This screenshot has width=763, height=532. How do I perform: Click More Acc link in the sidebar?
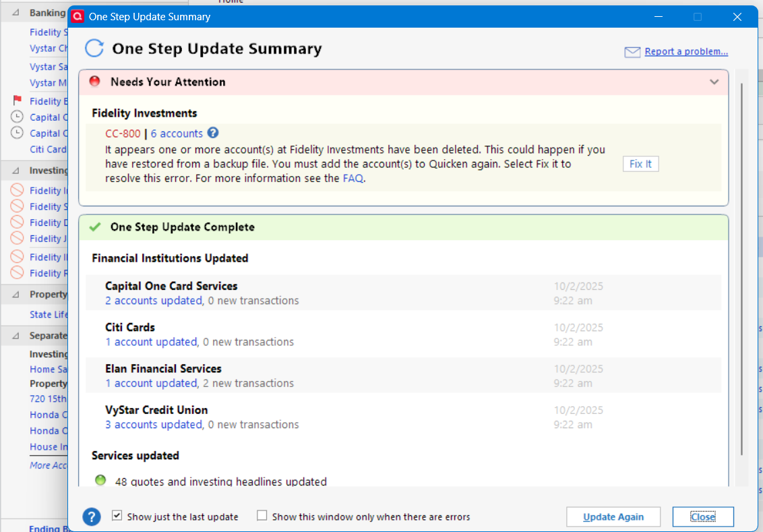(48, 465)
